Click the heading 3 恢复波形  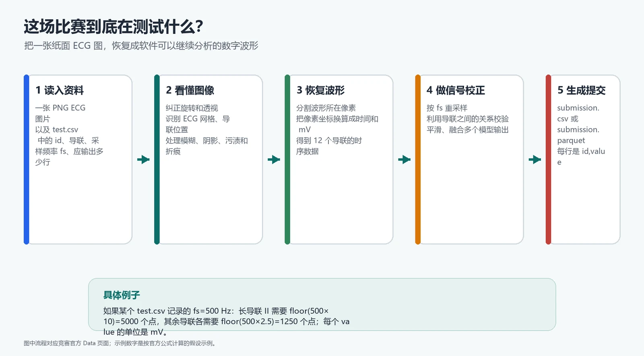[321, 90]
